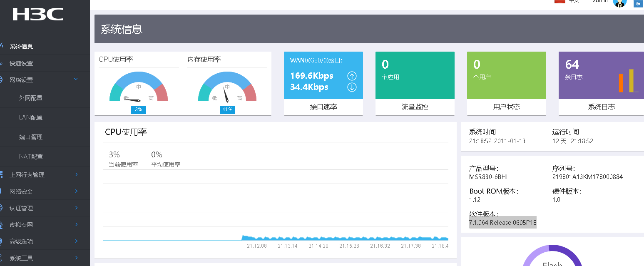The image size is (644, 266).
Task: Open the 接口速率 card link
Action: point(323,107)
